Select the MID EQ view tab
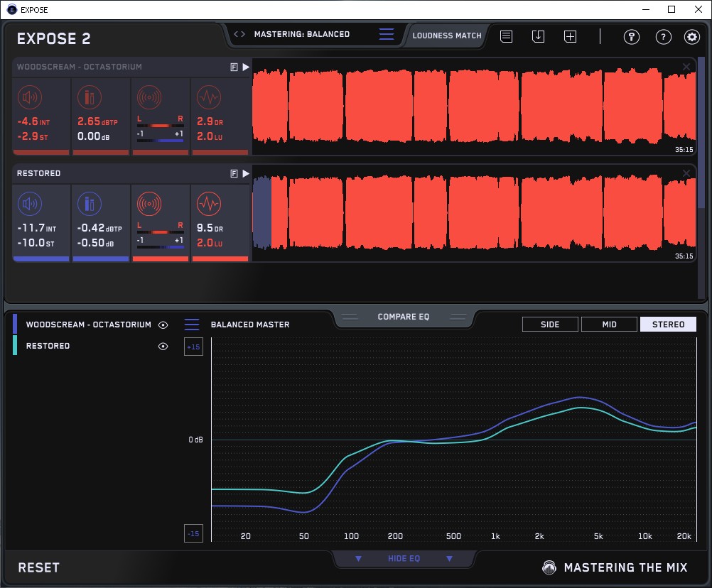The image size is (712, 588). coord(609,325)
